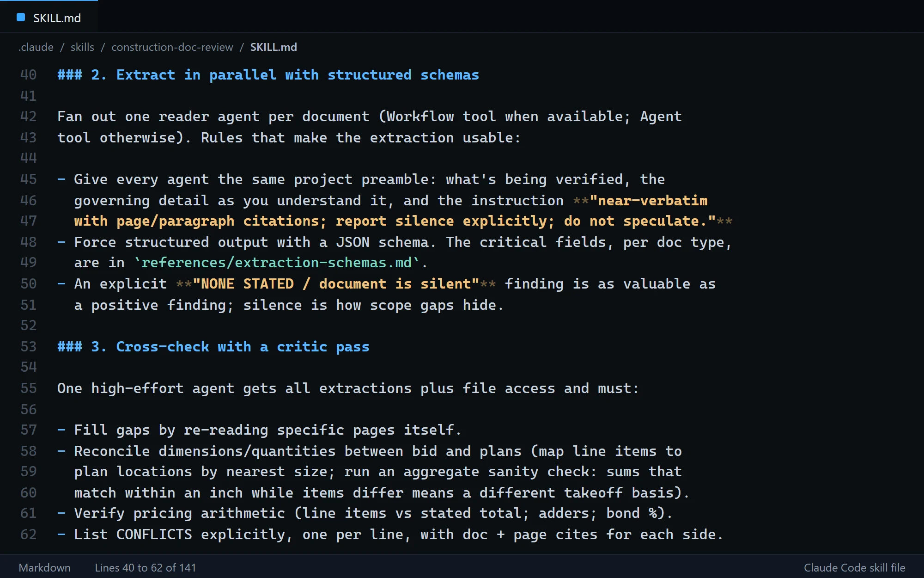Click line number 48 in the gutter
Image resolution: width=924 pixels, height=578 pixels.
pyautogui.click(x=29, y=242)
